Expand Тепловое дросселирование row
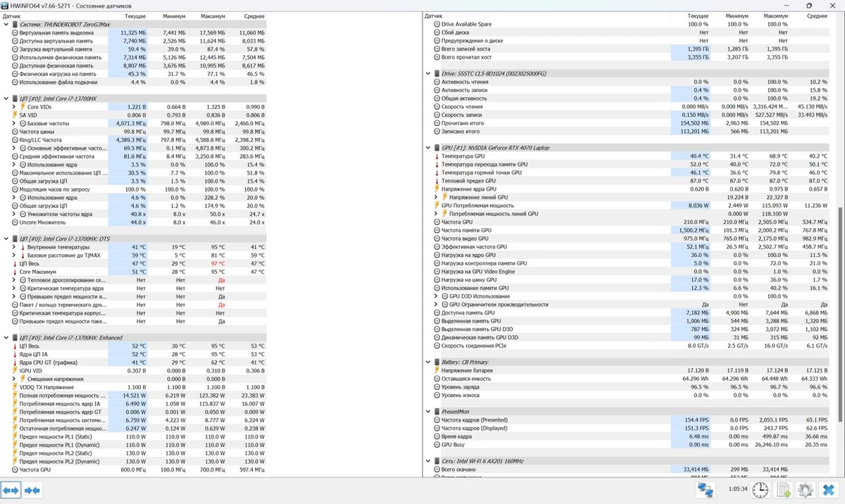This screenshot has height=504, width=845. 14,280
